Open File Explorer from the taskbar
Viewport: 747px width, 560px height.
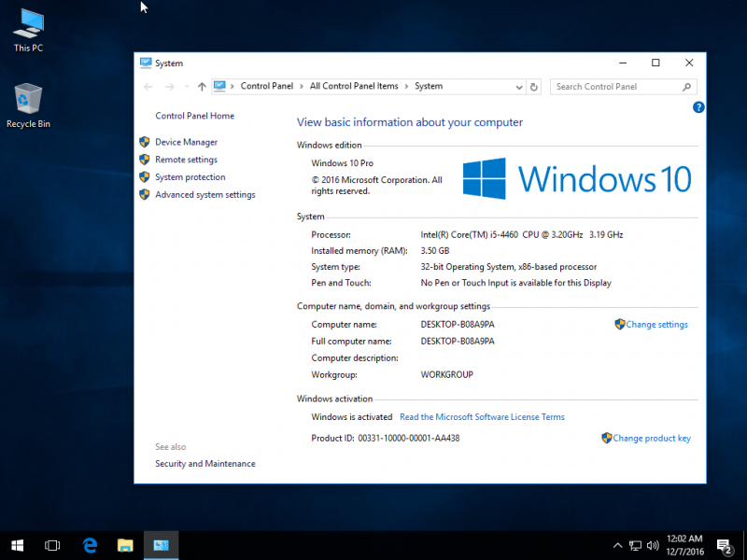coord(125,545)
